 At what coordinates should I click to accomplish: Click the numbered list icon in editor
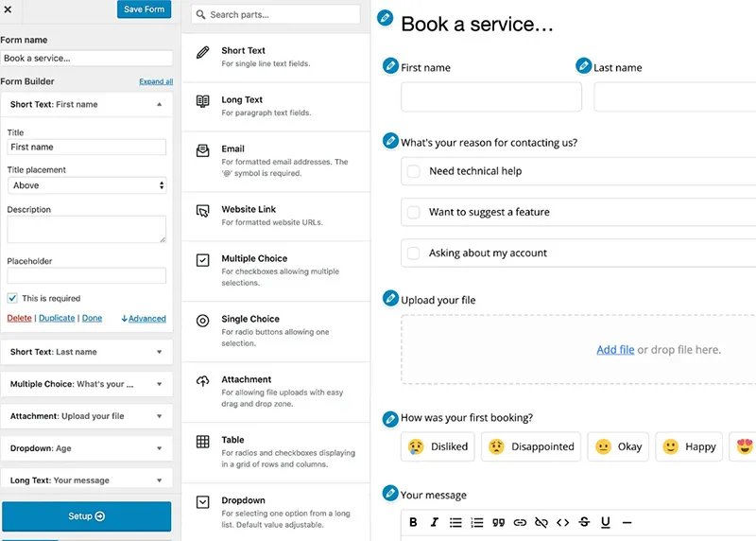click(476, 522)
